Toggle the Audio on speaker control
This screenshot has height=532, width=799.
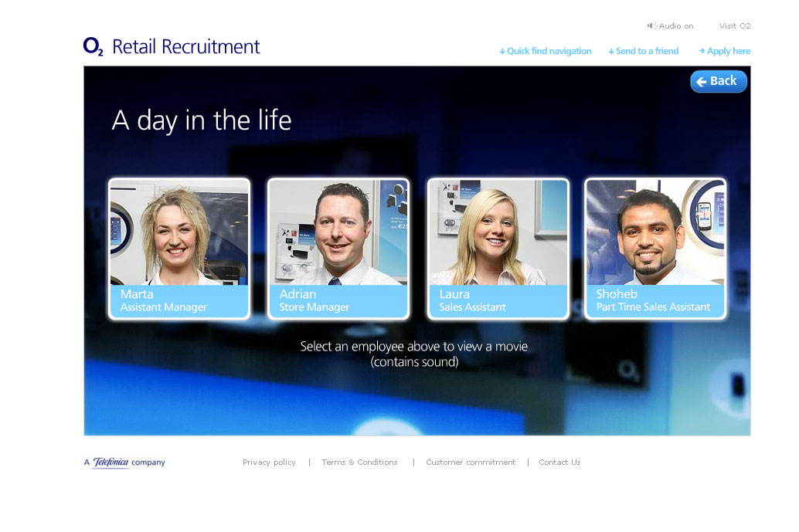pos(670,26)
